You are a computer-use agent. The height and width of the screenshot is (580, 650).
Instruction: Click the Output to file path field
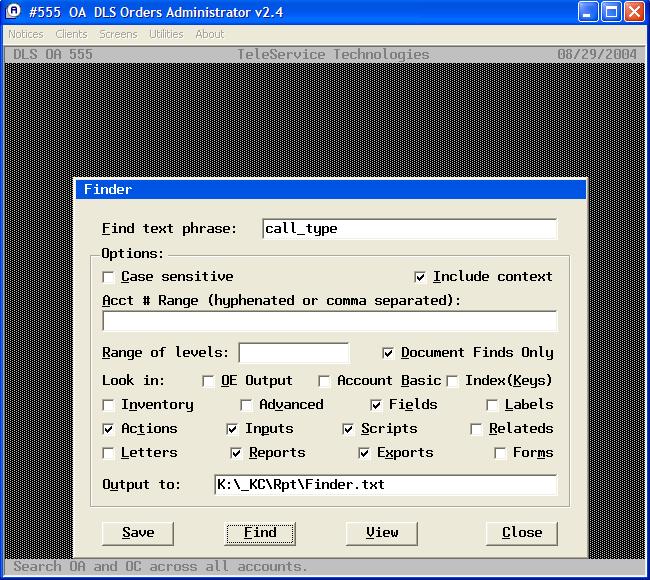pos(386,485)
